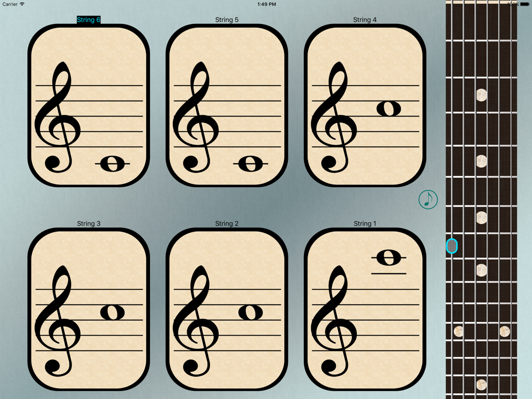Open the String 3 note card
The image size is (532, 399).
click(x=88, y=309)
